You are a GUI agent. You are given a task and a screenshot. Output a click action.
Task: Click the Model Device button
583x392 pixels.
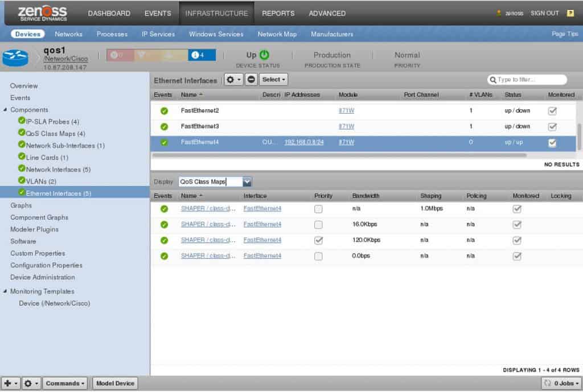tap(115, 383)
